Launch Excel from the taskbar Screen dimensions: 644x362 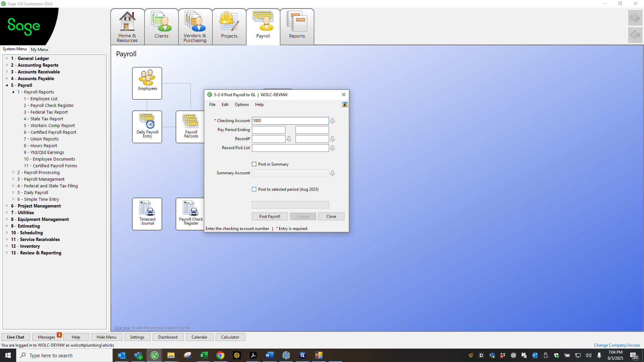click(204, 355)
